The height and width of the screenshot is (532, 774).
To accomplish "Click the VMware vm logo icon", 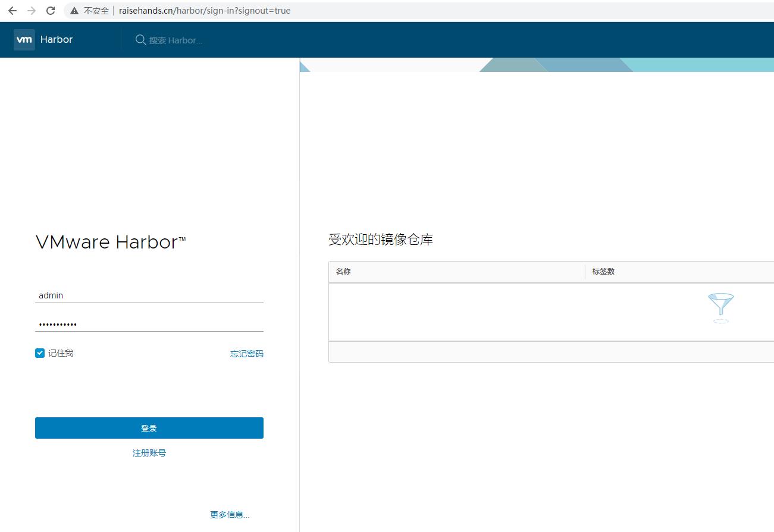I will (x=24, y=40).
